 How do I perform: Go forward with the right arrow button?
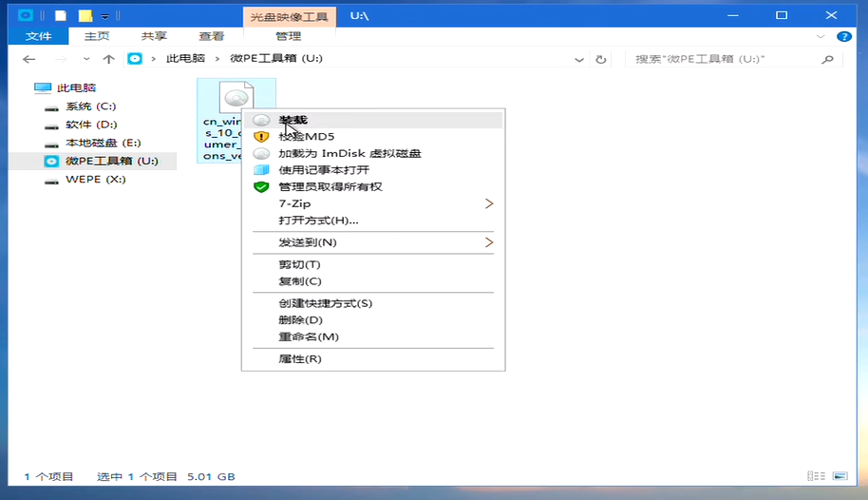click(61, 59)
